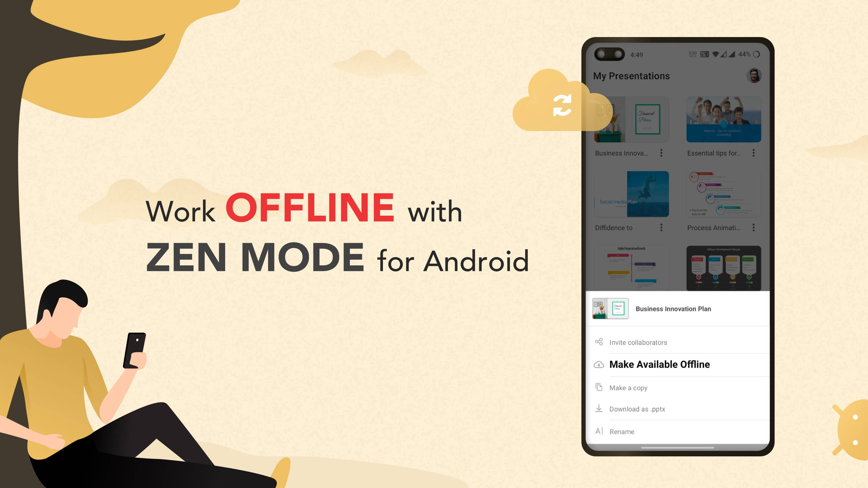Toggle offline availability for Business Innovation Plan
This screenshot has width=868, height=488.
659,364
